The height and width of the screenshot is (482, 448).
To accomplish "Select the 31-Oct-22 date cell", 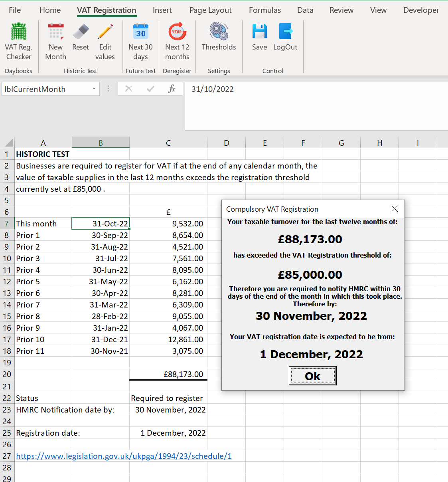I will coord(101,224).
